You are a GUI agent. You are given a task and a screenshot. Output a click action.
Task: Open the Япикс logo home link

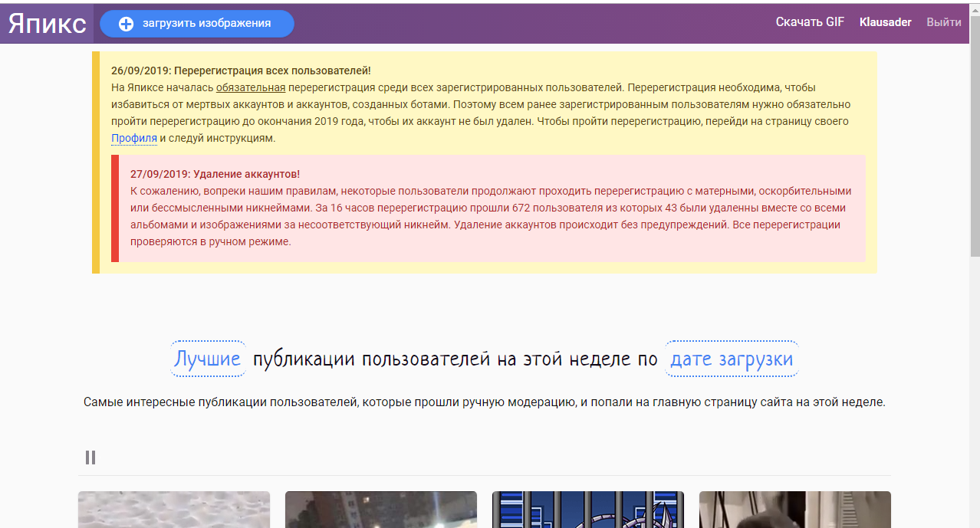47,23
